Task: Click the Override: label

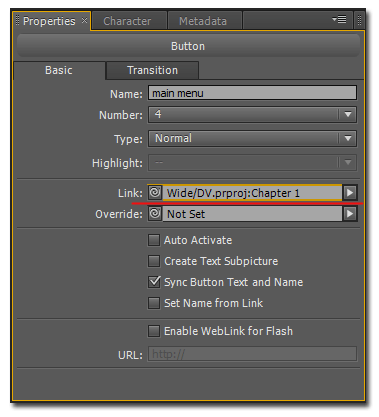Action: pyautogui.click(x=119, y=214)
